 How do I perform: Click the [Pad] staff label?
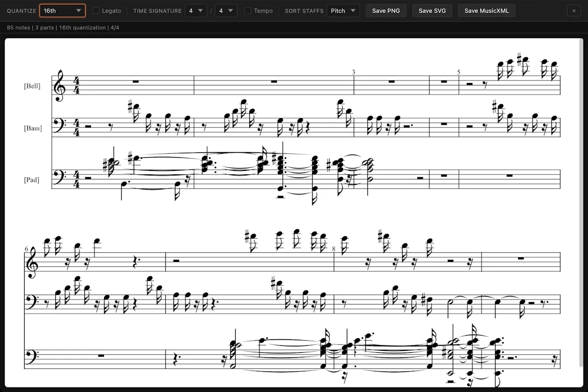point(32,180)
